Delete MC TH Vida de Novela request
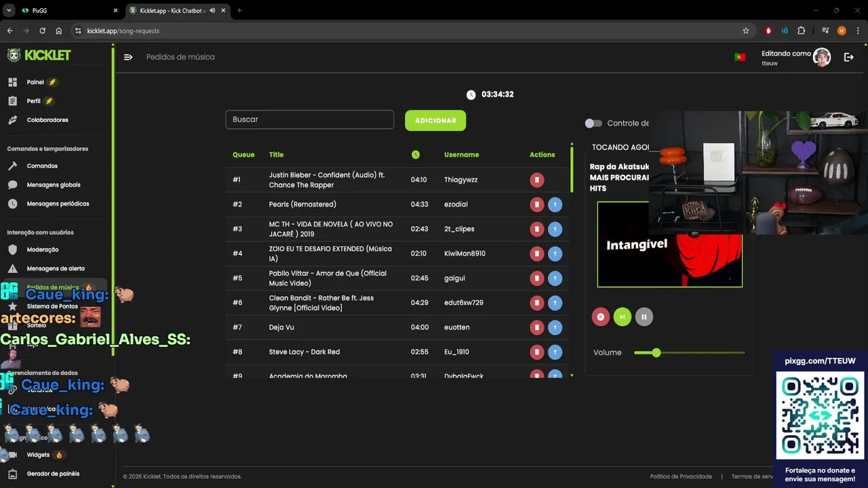868x488 pixels. pos(536,229)
